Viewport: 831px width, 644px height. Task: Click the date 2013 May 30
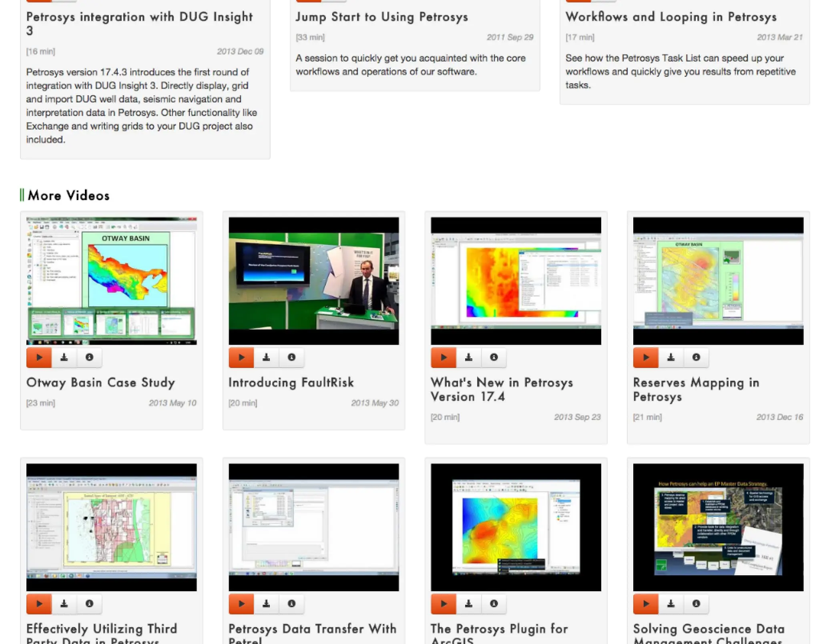click(375, 403)
